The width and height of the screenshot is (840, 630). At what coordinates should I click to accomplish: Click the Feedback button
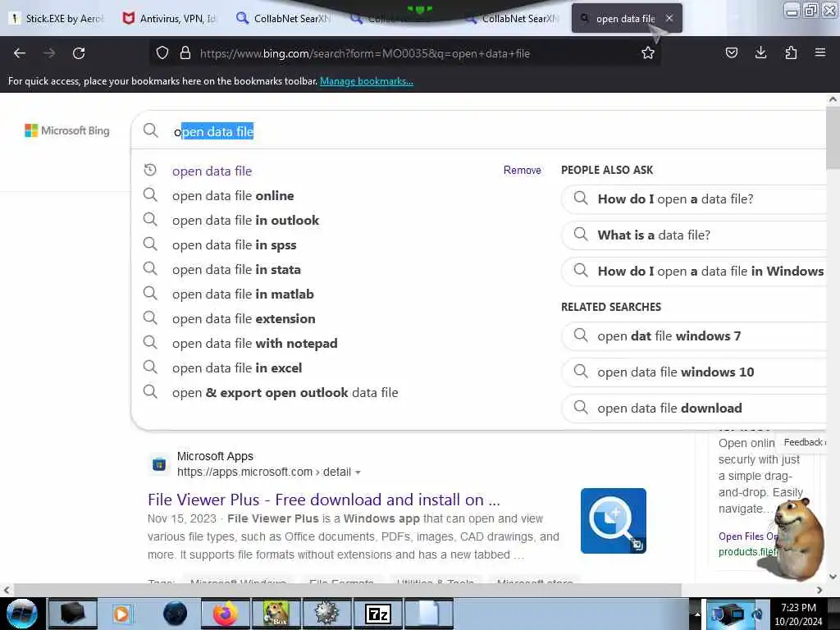[803, 442]
